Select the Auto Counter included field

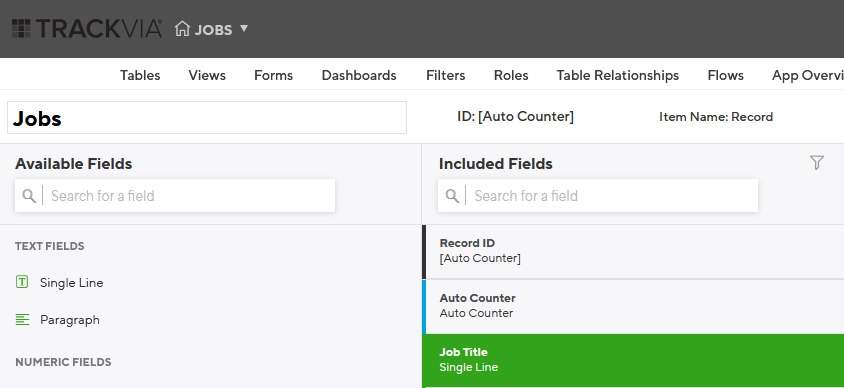[x=633, y=306]
